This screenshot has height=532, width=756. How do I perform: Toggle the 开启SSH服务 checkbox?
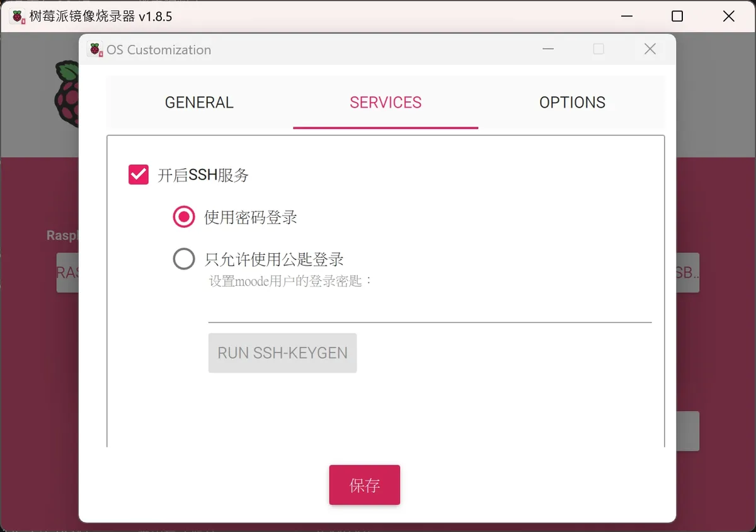click(139, 174)
